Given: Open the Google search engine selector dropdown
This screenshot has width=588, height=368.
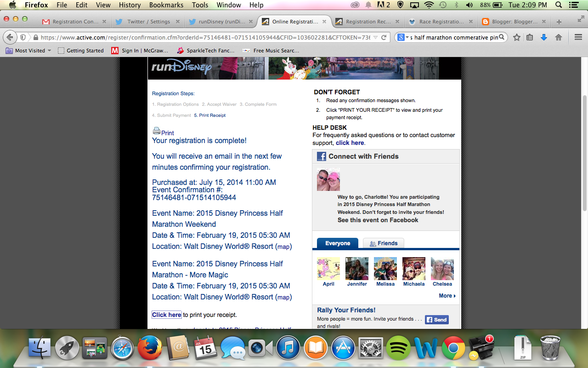Looking at the screenshot, I should click(403, 37).
